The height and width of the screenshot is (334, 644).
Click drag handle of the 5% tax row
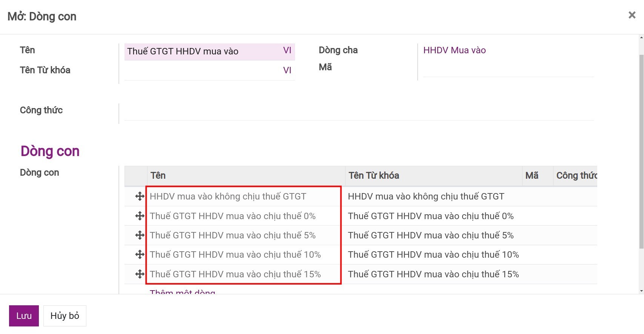click(x=140, y=235)
